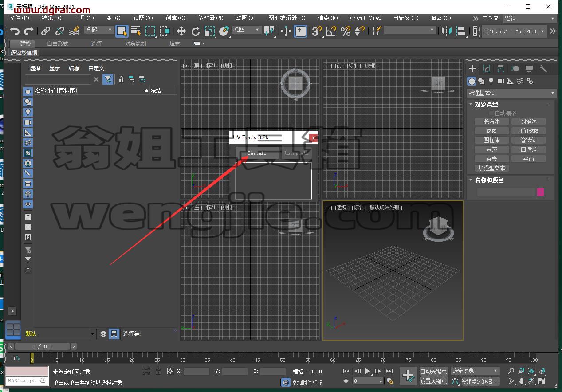The image size is (562, 392).
Task: Open the 默认 workspace dropdown
Action: click(530, 19)
